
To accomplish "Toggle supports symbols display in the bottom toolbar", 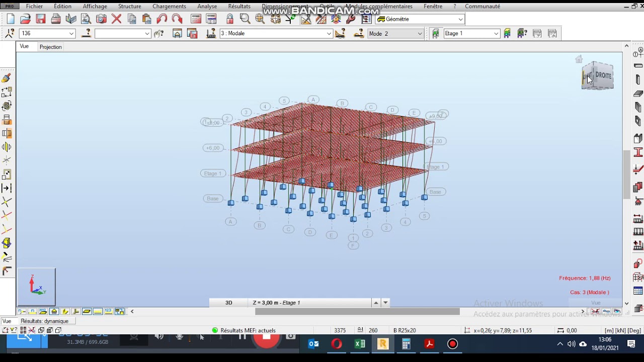I will pyautogui.click(x=54, y=311).
